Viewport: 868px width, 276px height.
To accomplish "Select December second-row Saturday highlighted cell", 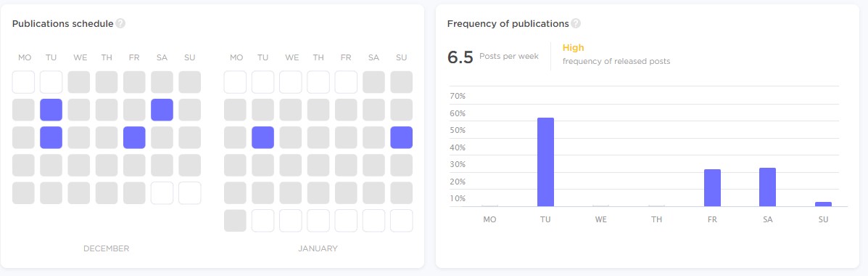I will coord(162,110).
